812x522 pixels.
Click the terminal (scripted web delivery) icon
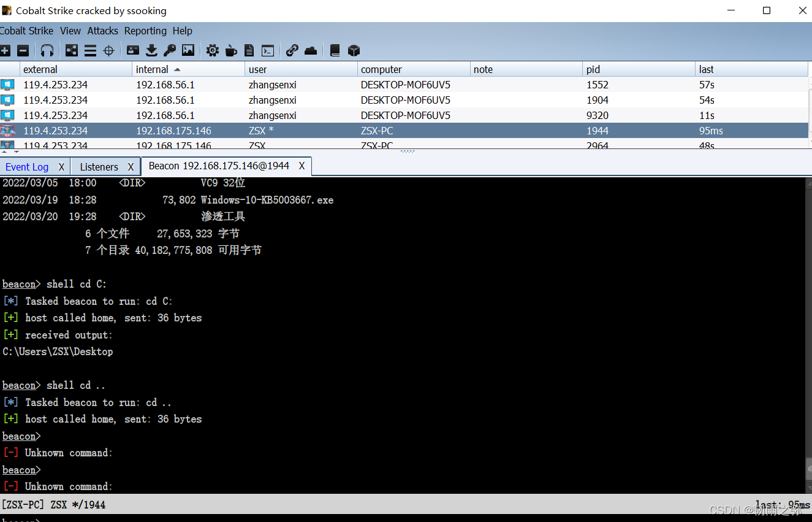pos(268,50)
